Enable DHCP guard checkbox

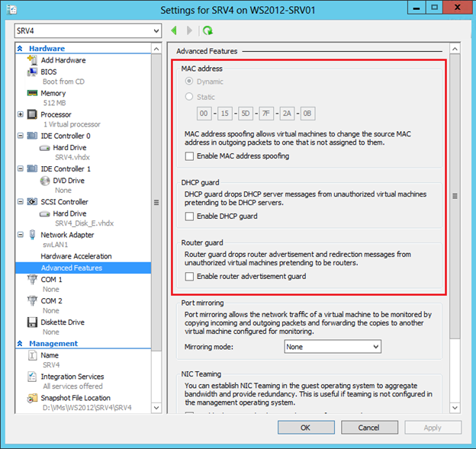click(189, 216)
